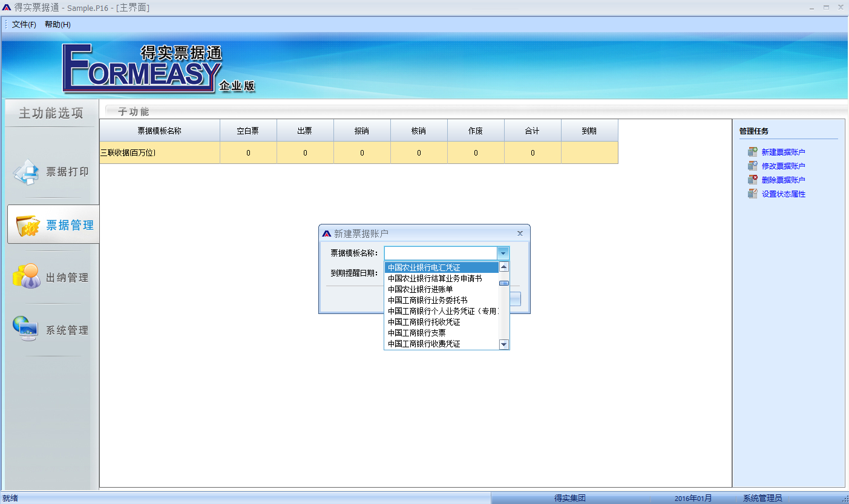Choose 中国工商银行支票 from the list
Viewport: 849px width, 504px height.
(x=442, y=333)
